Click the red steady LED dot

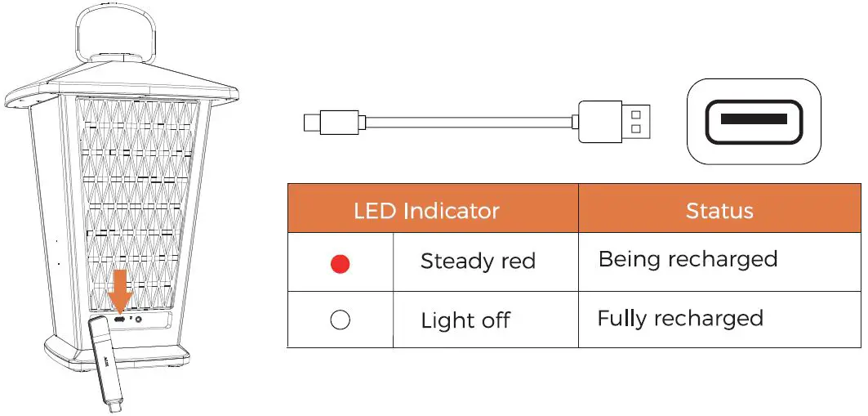point(340,263)
